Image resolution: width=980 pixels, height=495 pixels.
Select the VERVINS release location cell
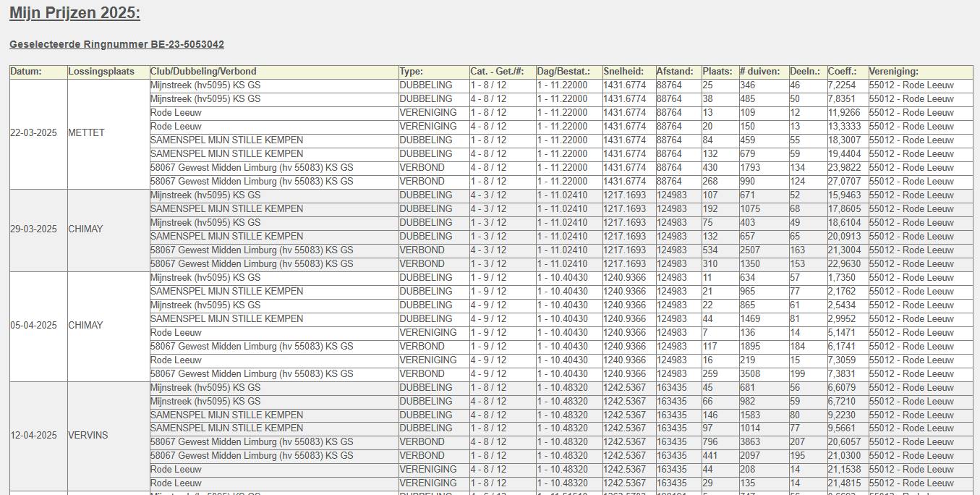tap(88, 436)
